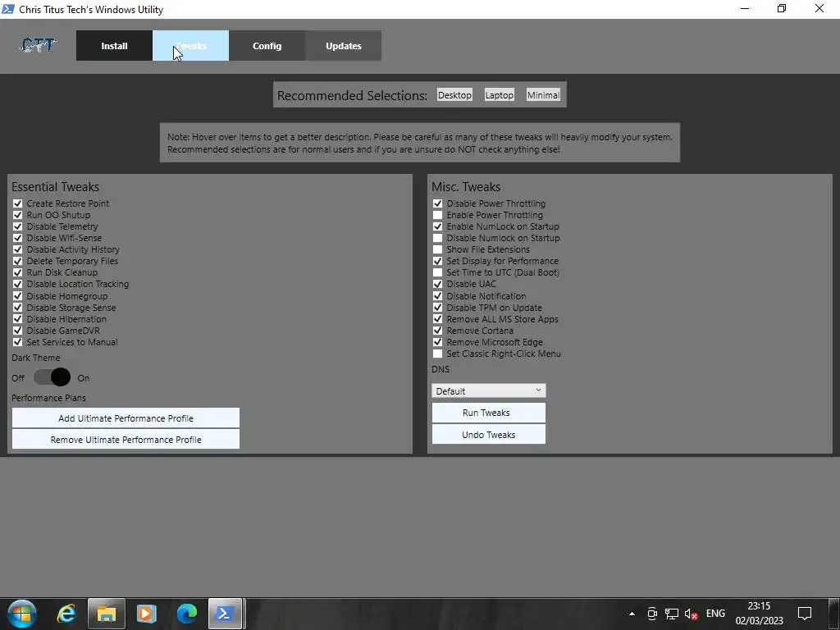The height and width of the screenshot is (630, 840).
Task: Open Windows Media Player taskbar icon
Action: 146,614
